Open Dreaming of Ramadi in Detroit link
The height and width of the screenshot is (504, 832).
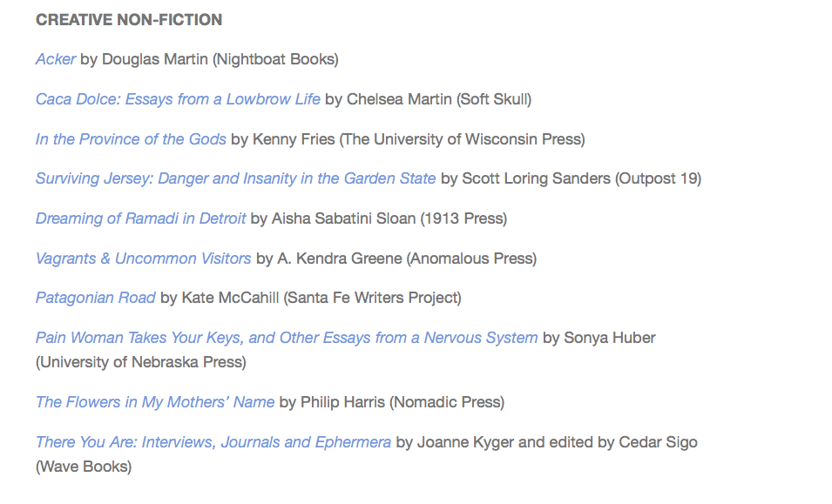tap(140, 218)
